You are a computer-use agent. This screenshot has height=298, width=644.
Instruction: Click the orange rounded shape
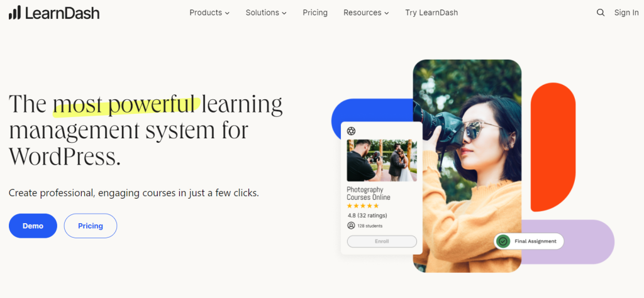[x=553, y=147]
